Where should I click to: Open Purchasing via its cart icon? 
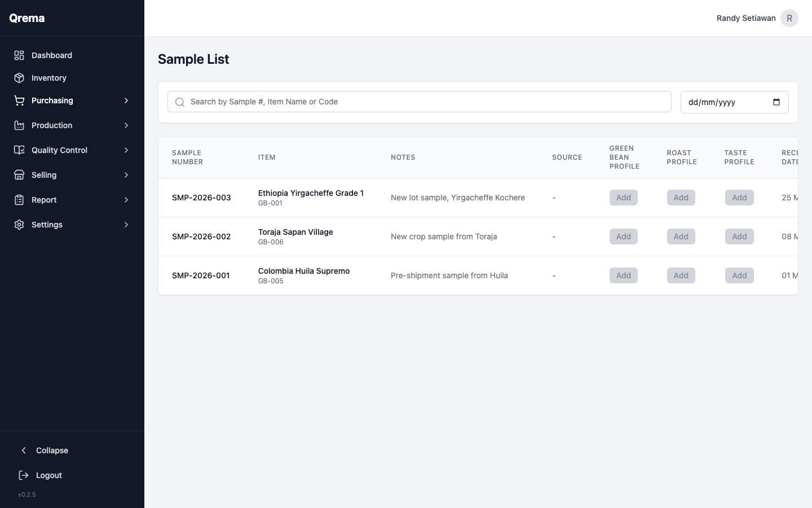19,100
